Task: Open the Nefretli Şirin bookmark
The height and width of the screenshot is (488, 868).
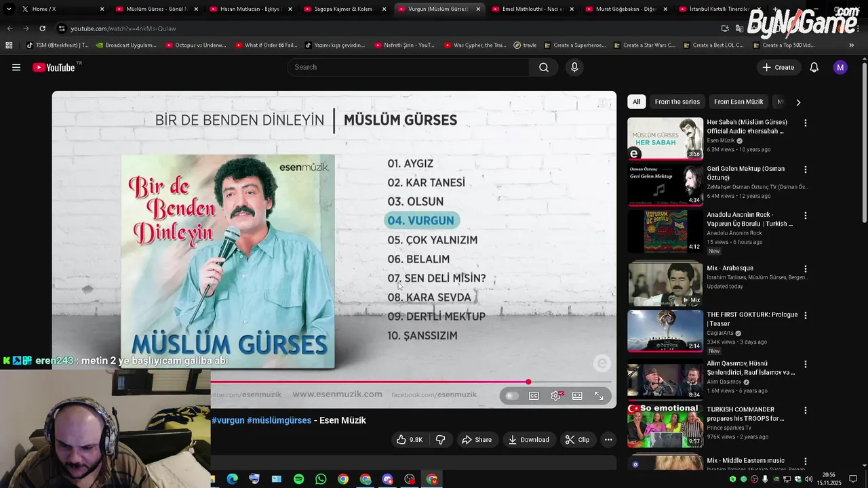Action: pos(403,45)
